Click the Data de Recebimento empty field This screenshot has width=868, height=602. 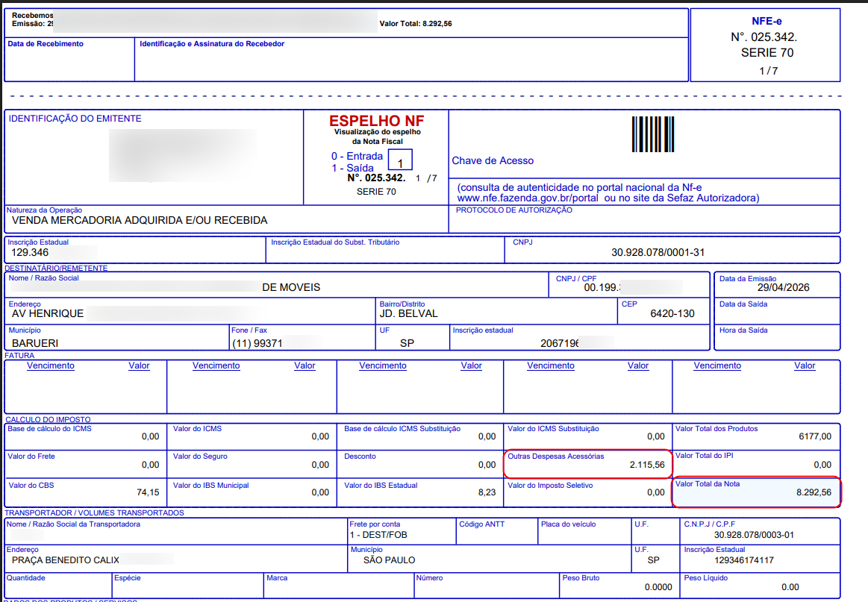69,60
